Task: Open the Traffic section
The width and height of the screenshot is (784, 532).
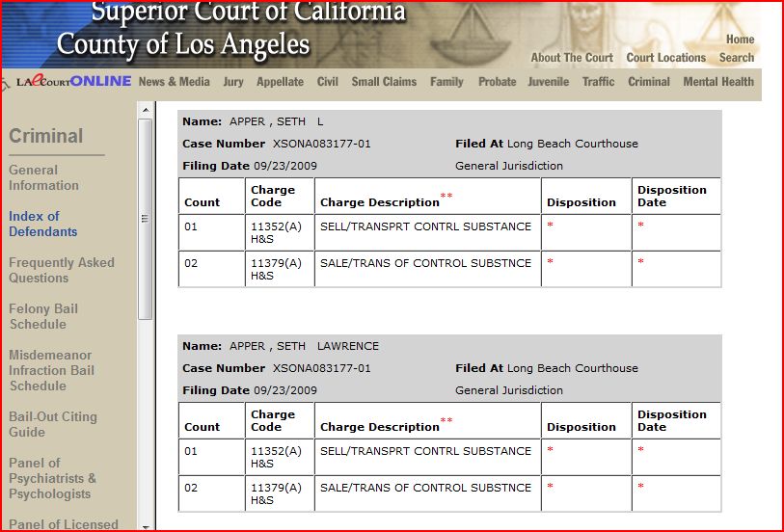Action: click(x=599, y=81)
